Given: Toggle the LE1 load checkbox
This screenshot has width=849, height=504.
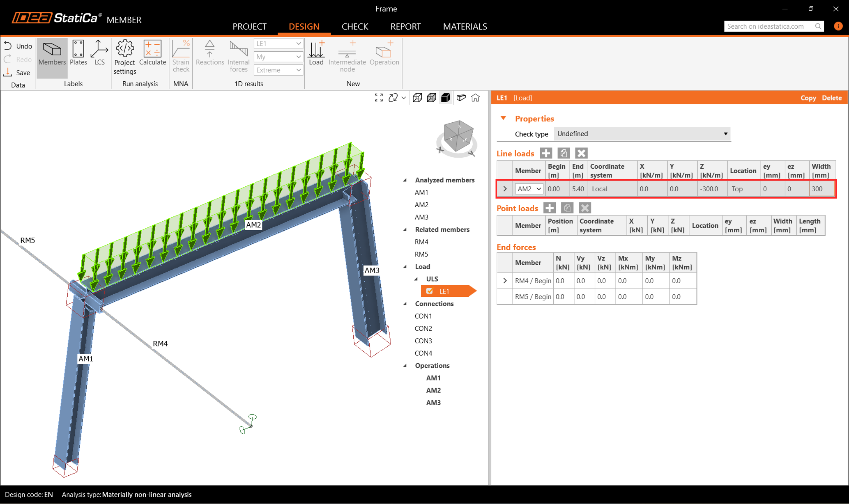Looking at the screenshot, I should click(x=429, y=291).
